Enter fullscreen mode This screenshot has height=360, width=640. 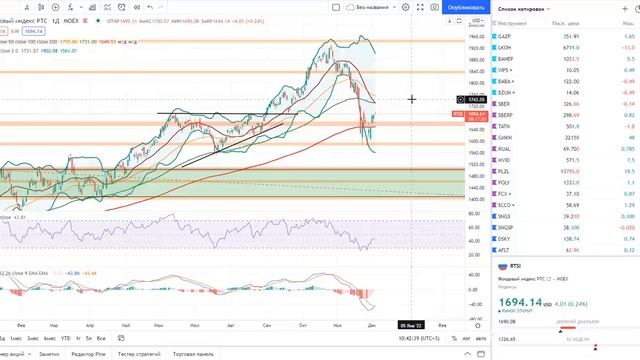pyautogui.click(x=420, y=7)
